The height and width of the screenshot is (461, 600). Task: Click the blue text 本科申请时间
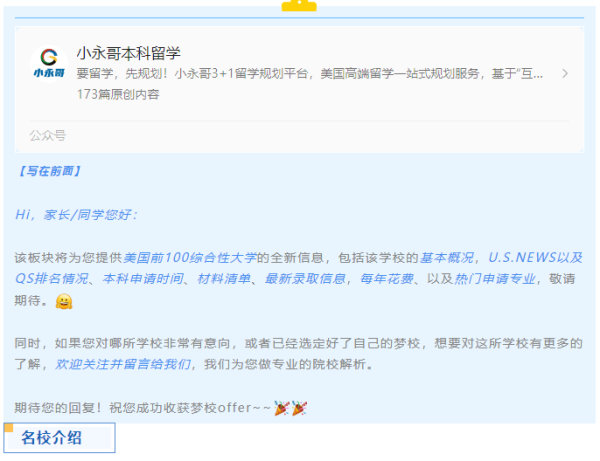click(x=143, y=279)
